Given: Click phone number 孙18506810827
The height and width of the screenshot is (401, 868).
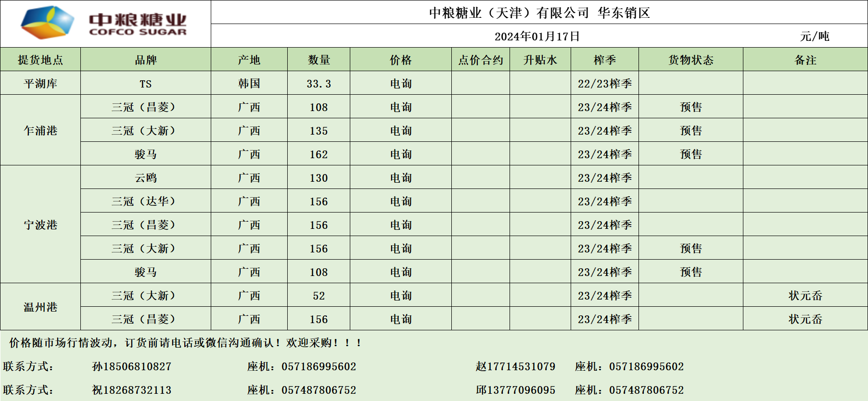Looking at the screenshot, I should [131, 366].
